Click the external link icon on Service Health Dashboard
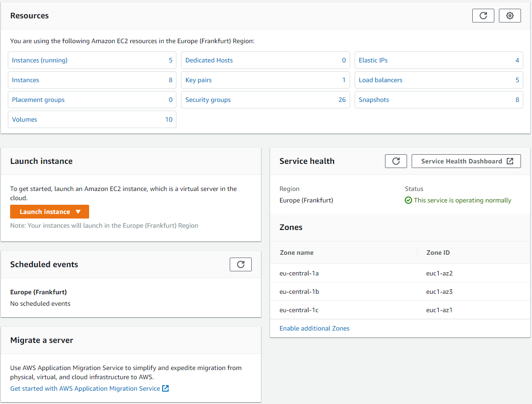The image size is (532, 404). (x=510, y=161)
